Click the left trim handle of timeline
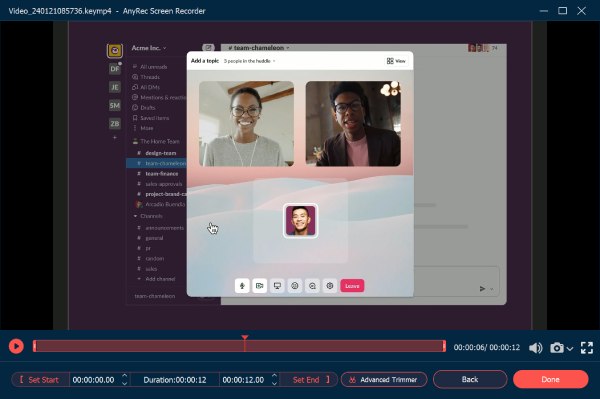This screenshot has width=600, height=399. [x=34, y=346]
